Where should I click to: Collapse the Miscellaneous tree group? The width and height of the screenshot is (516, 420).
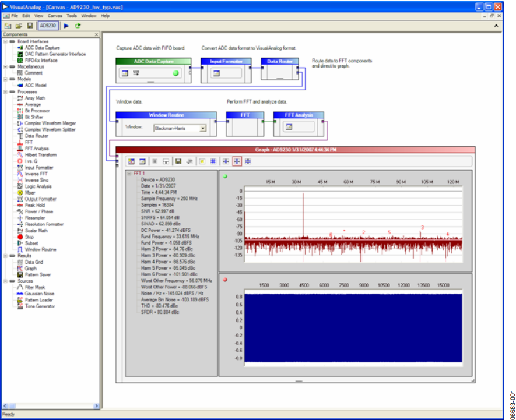coord(5,66)
